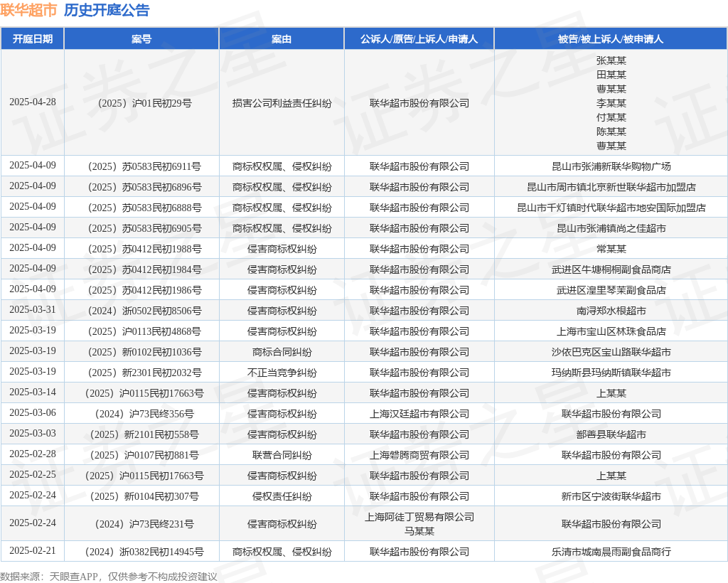
Task: Select case number (2024)沪73民终356号
Action: pos(145,414)
